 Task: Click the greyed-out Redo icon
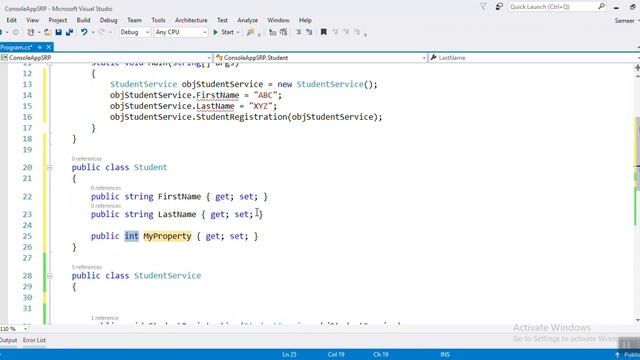[102, 32]
